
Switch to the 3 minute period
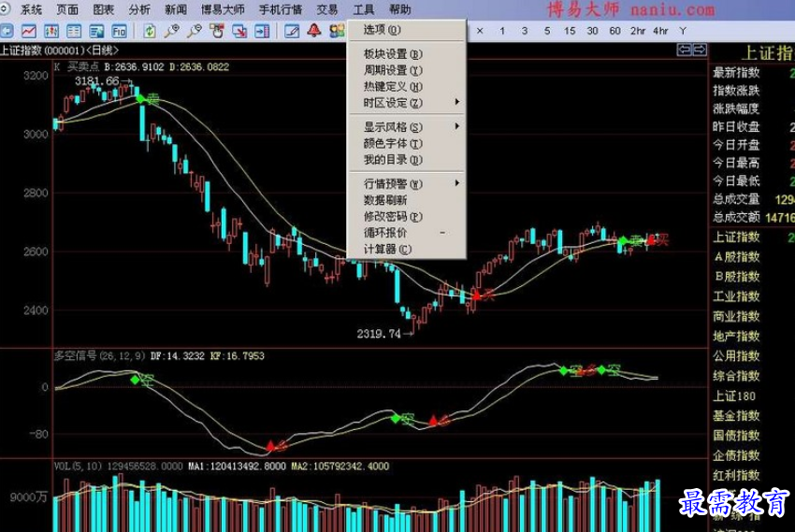[x=525, y=31]
